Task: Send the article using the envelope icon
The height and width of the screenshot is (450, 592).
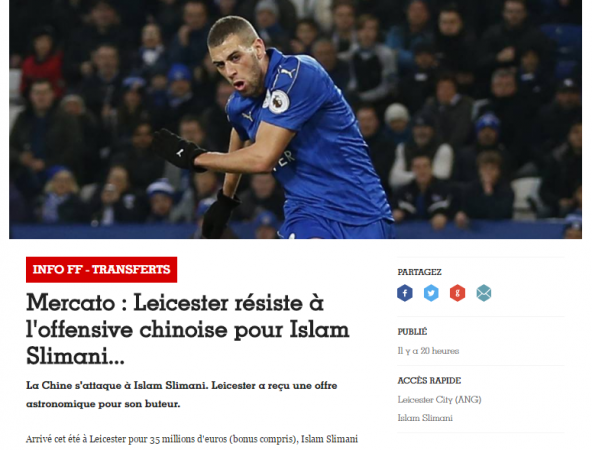Action: coord(484,293)
